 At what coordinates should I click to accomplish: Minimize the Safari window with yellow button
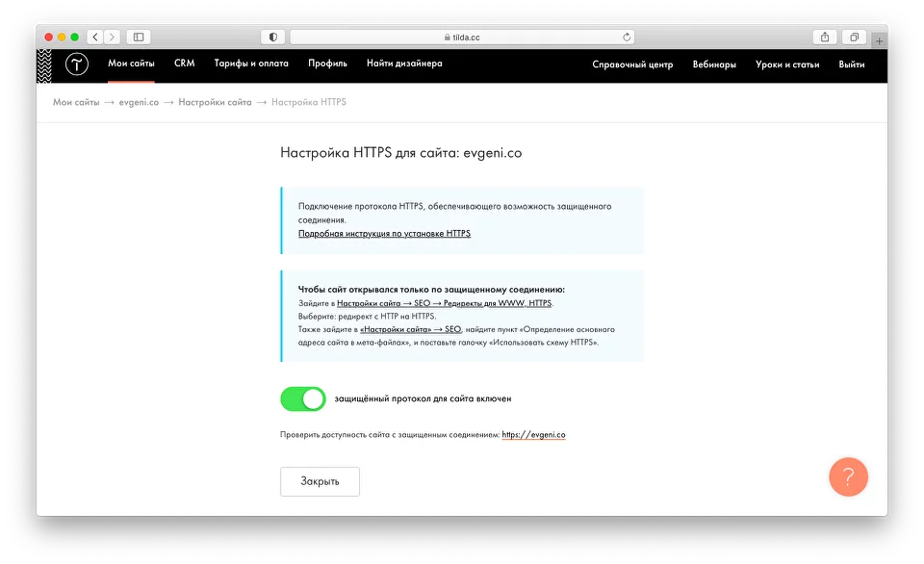(x=62, y=38)
